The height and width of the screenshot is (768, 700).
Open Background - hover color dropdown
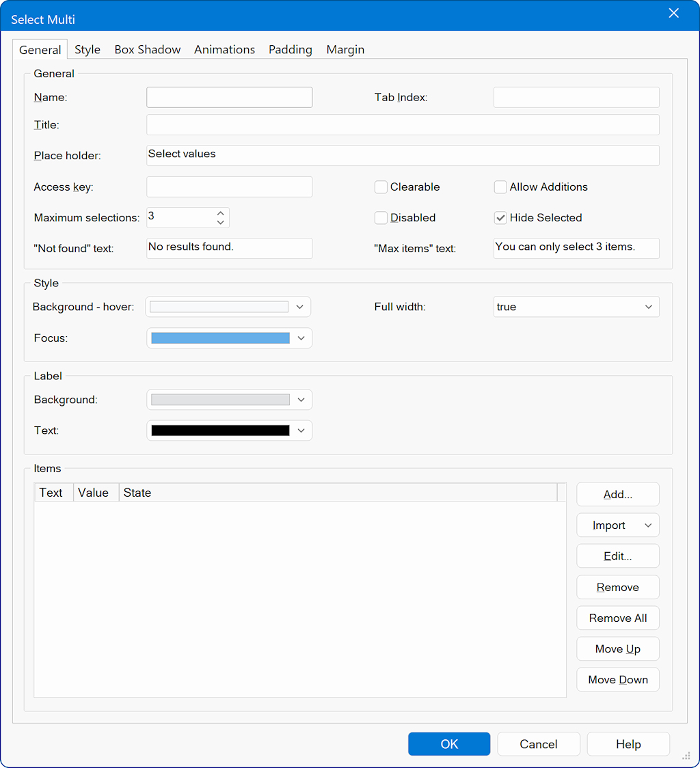click(x=299, y=307)
